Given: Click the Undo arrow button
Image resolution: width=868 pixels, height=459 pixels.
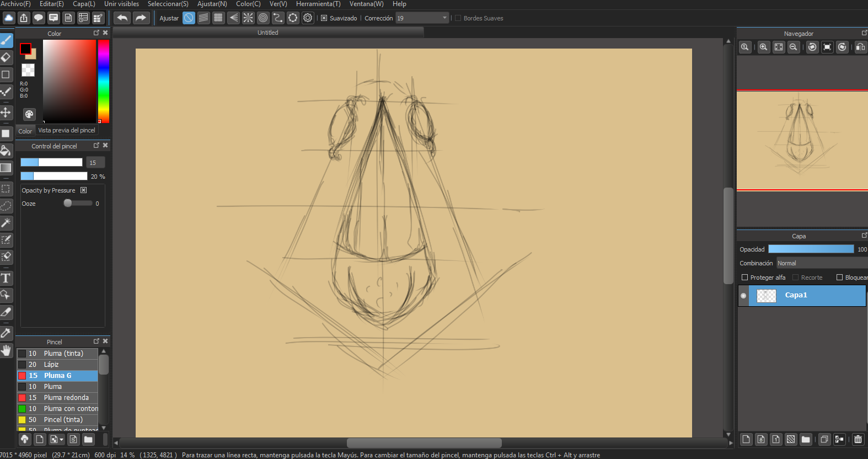Looking at the screenshot, I should (x=122, y=18).
